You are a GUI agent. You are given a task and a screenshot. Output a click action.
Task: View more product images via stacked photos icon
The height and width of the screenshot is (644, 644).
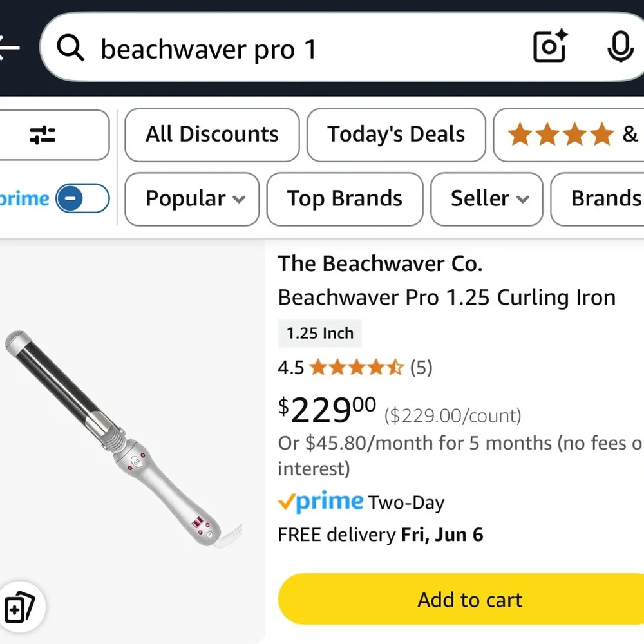(x=23, y=606)
